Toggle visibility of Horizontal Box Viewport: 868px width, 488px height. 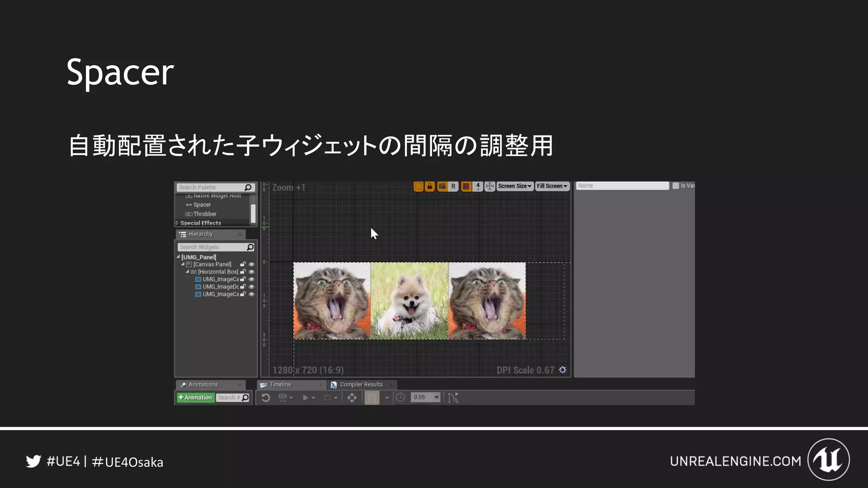coord(251,272)
